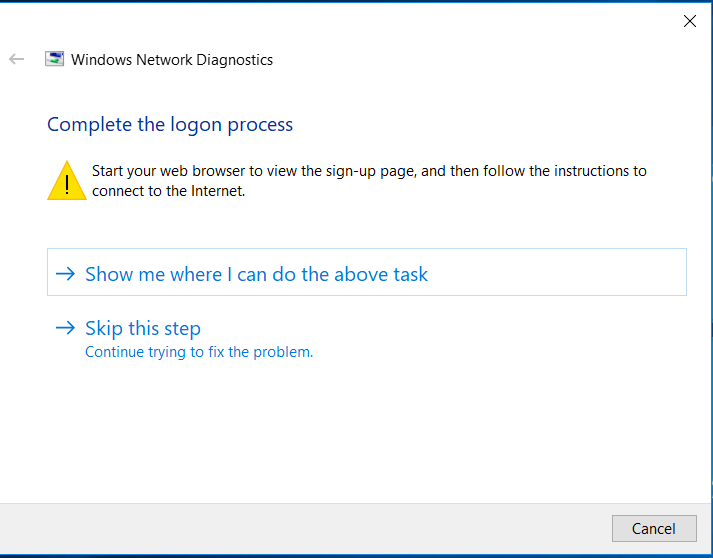
Task: Select 'Show me where I can do the above task'
Action: coord(367,272)
